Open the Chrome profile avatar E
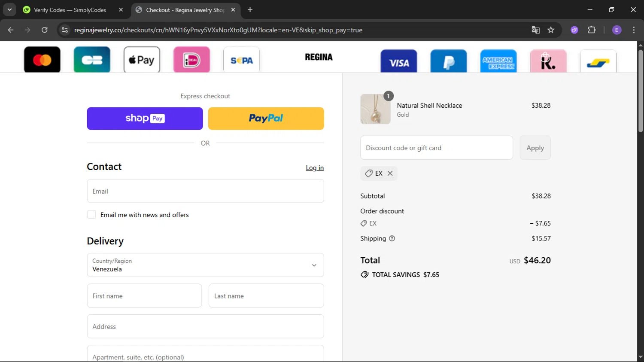Image resolution: width=644 pixels, height=362 pixels. pyautogui.click(x=617, y=30)
